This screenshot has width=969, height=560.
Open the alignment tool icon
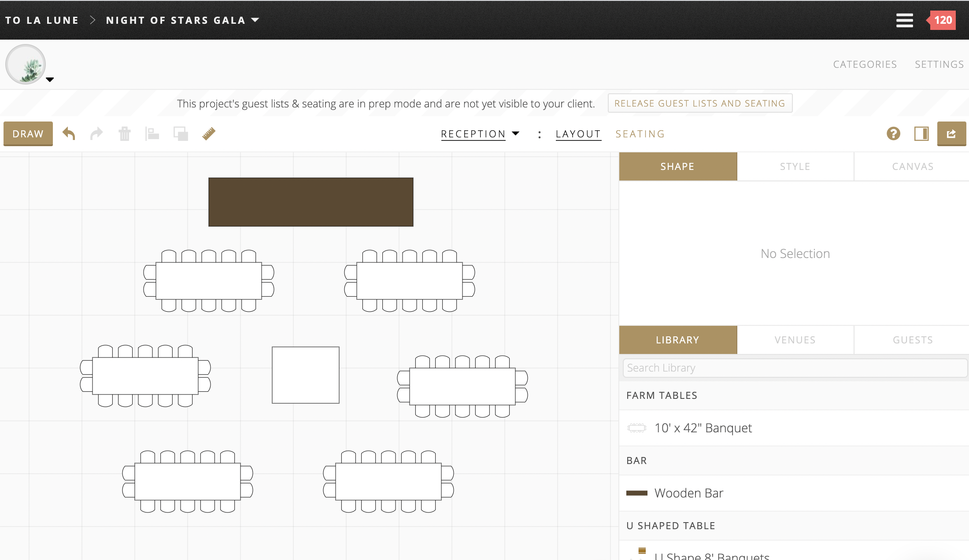(x=152, y=133)
